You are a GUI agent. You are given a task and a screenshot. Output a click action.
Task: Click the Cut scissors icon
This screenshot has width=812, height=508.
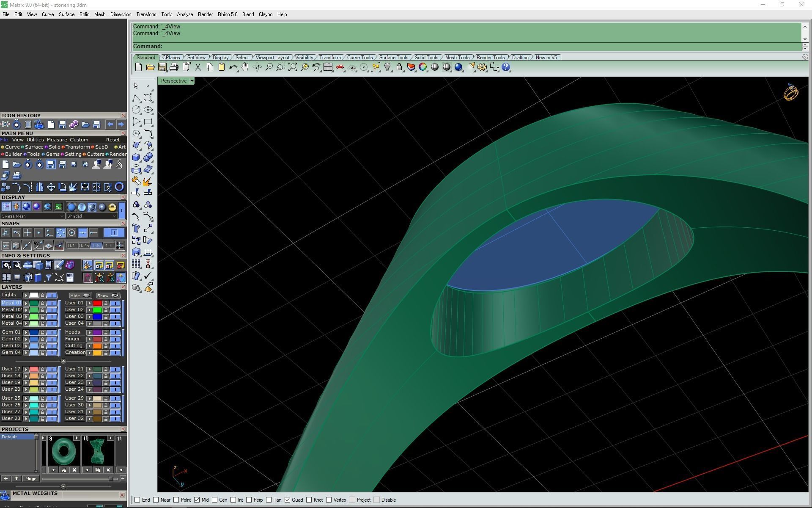[198, 67]
